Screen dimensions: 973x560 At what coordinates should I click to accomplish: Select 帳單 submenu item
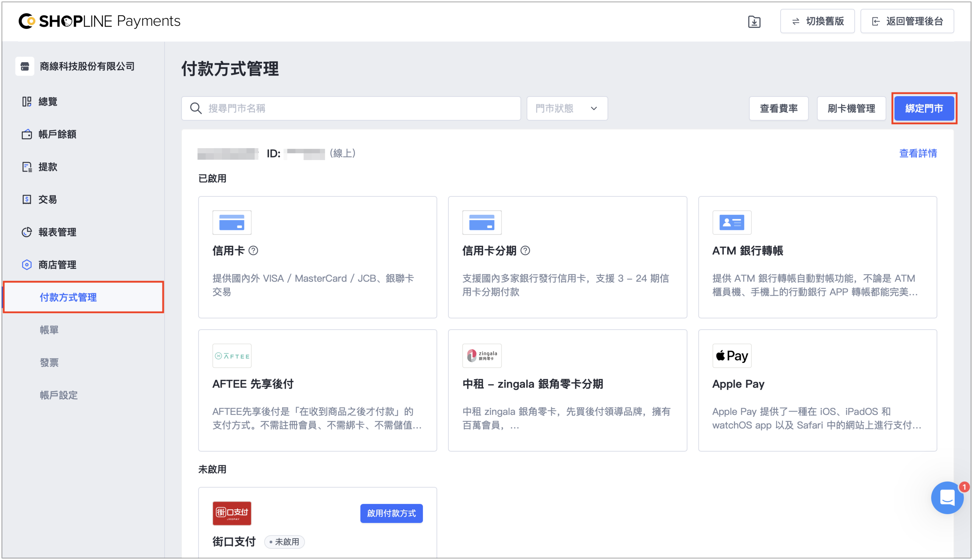click(x=49, y=330)
